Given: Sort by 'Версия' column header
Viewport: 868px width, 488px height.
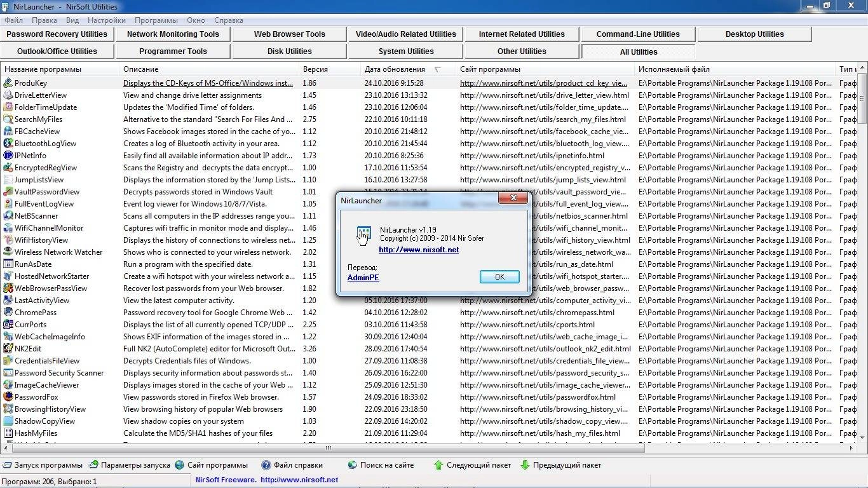Looking at the screenshot, I should (x=330, y=69).
